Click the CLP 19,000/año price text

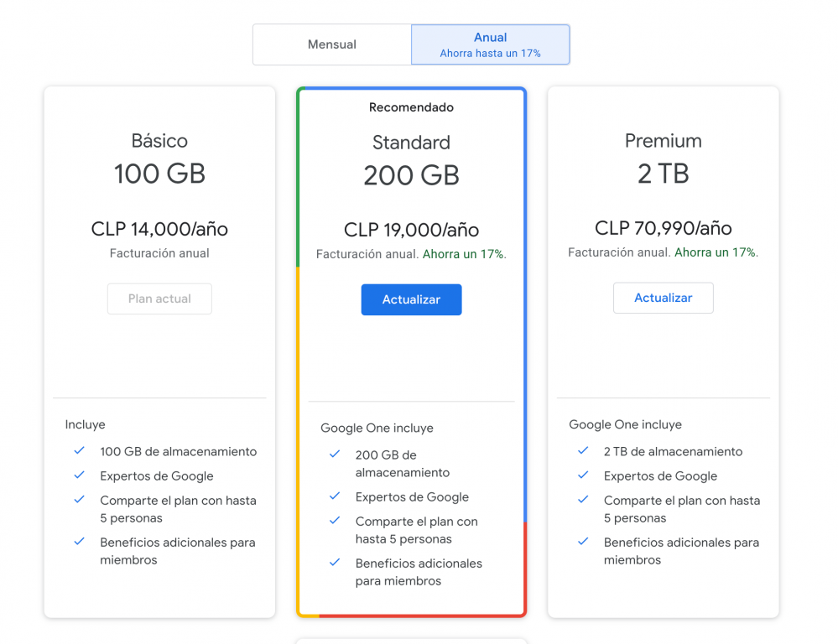tap(411, 230)
